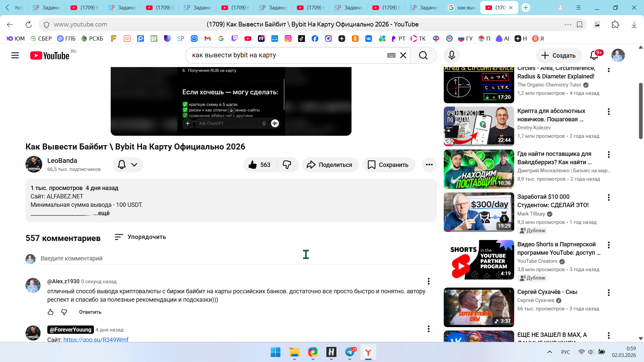Image resolution: width=644 pixels, height=362 pixels.
Task: Open options menu for @Alex.z1930 comment
Action: [x=428, y=281]
